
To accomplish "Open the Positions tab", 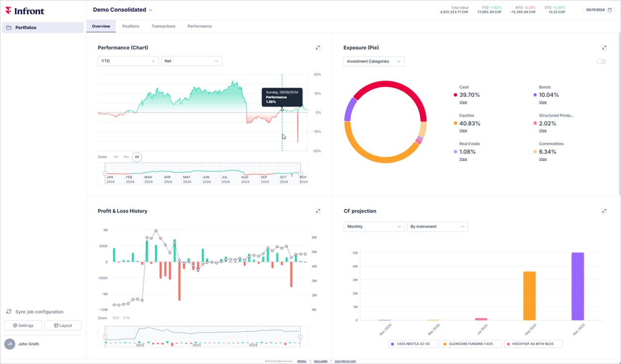I will [x=131, y=26].
